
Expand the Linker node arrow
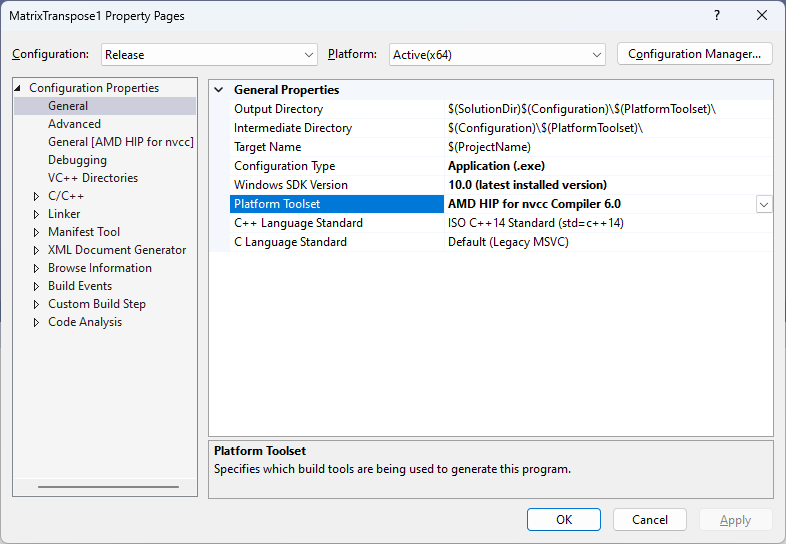coord(37,214)
